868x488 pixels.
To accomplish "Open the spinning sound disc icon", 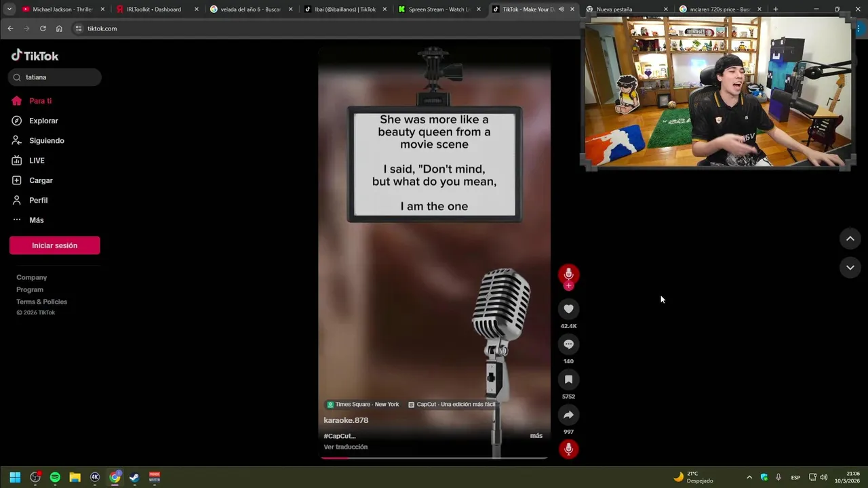I will pos(568,449).
